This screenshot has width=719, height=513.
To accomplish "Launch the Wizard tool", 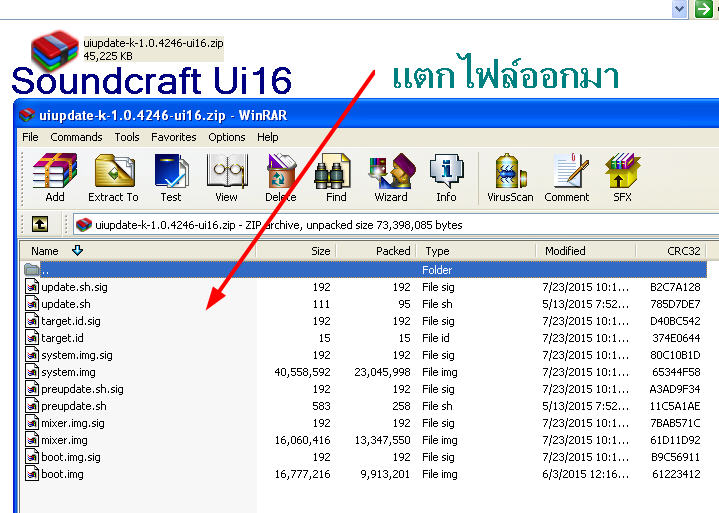I will point(391,178).
